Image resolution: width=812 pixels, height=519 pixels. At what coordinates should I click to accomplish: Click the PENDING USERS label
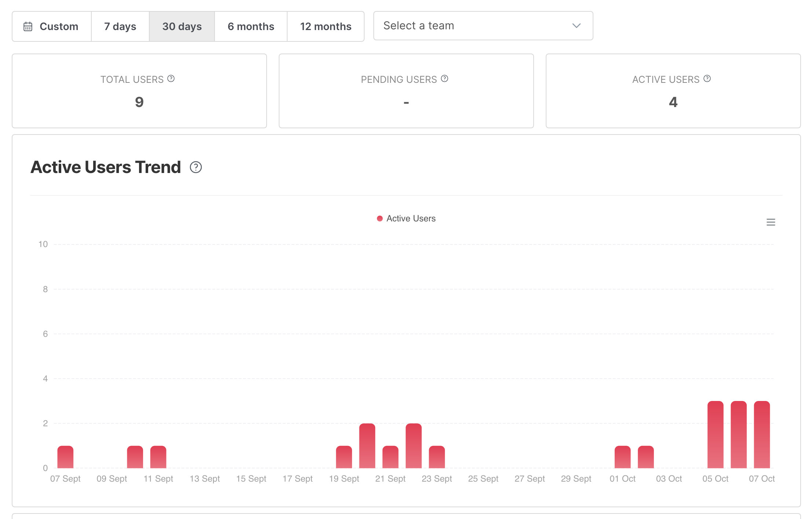pos(399,80)
